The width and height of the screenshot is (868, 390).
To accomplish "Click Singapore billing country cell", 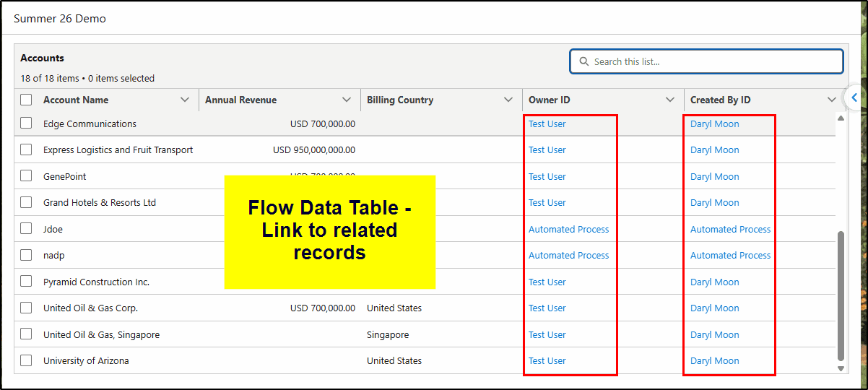I will click(x=388, y=334).
